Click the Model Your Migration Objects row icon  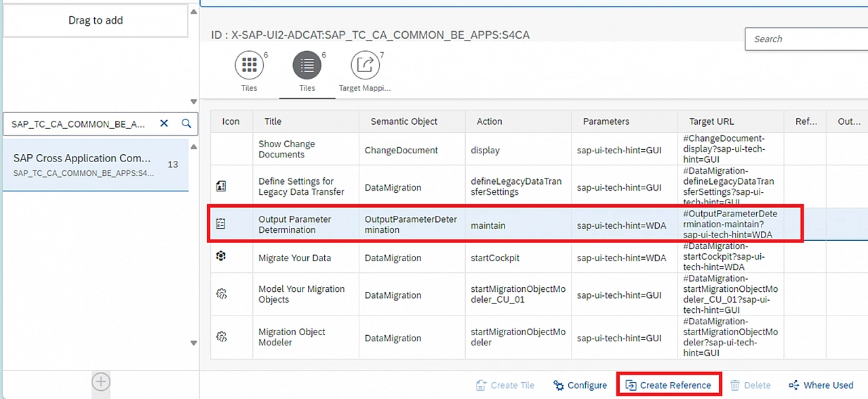221,294
